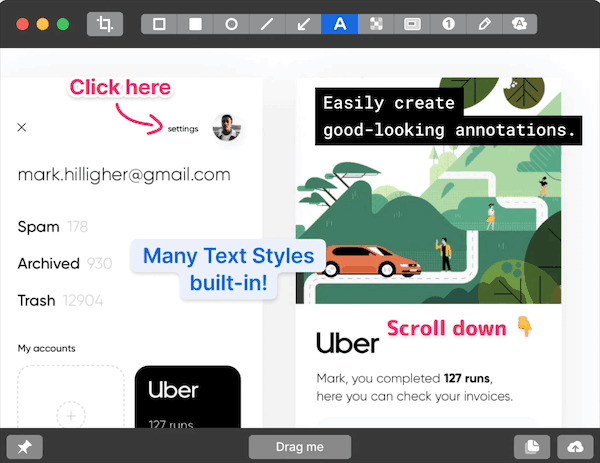Select the line tool

pos(267,24)
